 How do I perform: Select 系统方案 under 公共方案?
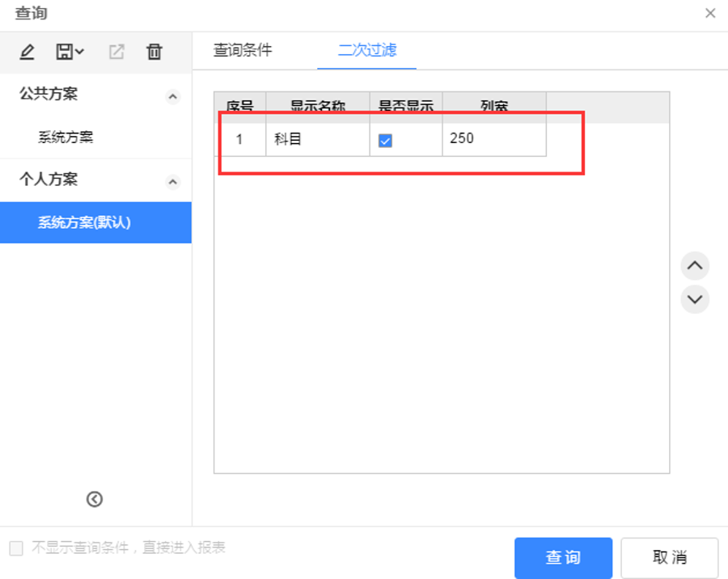click(x=66, y=137)
